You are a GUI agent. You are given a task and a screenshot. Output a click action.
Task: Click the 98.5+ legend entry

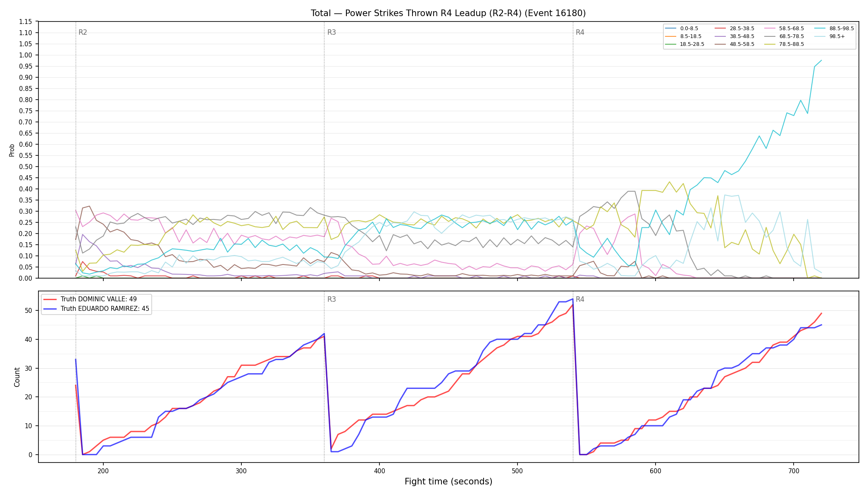(x=830, y=36)
